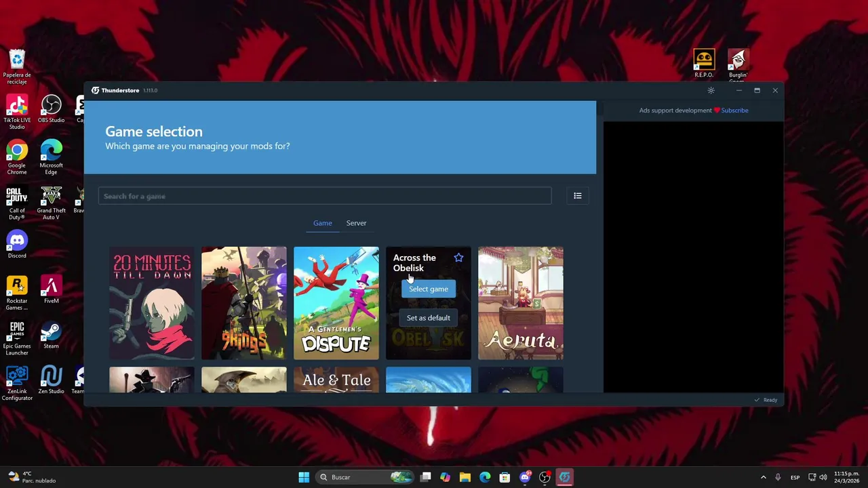Screen dimensions: 868x488
Task: Click the tray microphone icon
Action: pos(778,477)
